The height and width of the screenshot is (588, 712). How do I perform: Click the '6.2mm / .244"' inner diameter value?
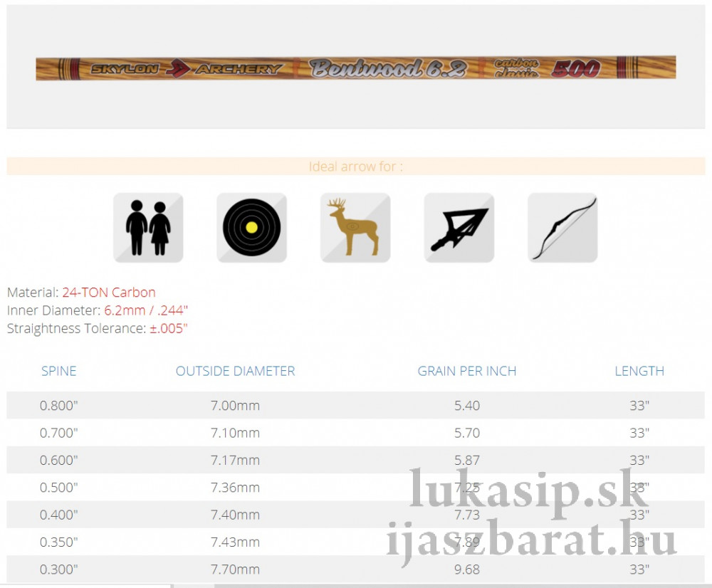(146, 310)
